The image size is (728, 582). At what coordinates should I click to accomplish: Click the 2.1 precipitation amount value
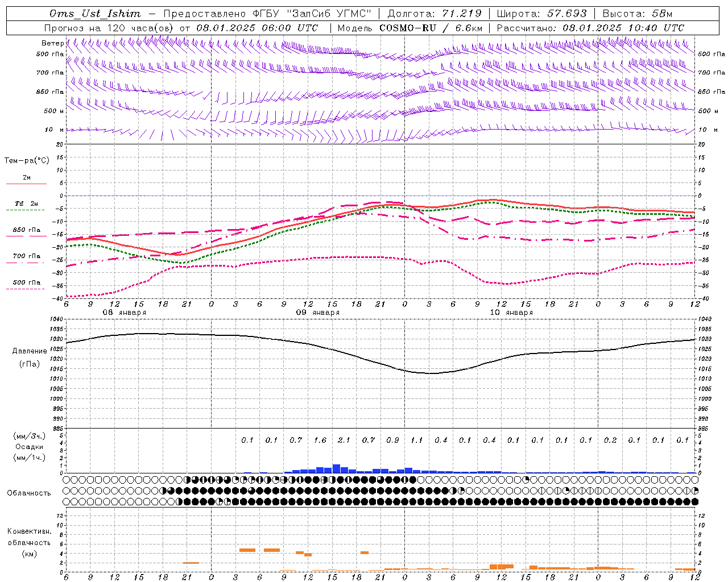(344, 440)
